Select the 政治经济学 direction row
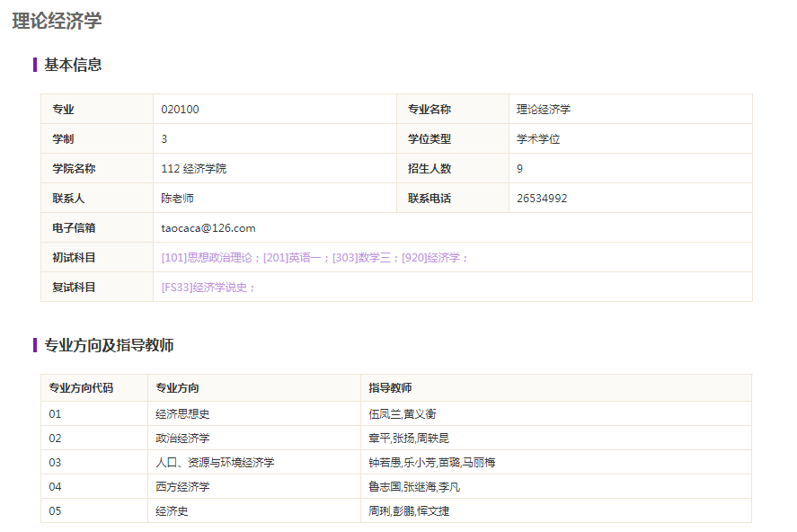The width and height of the screenshot is (797, 532). 182,439
